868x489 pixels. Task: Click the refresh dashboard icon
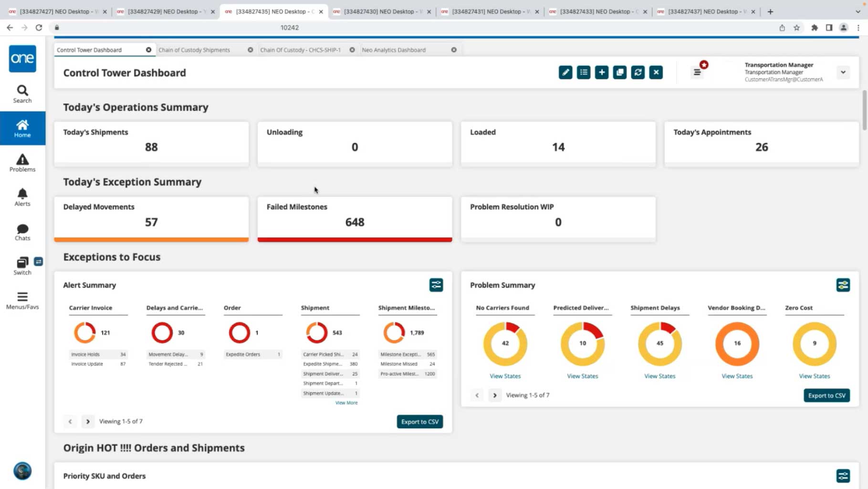(638, 73)
